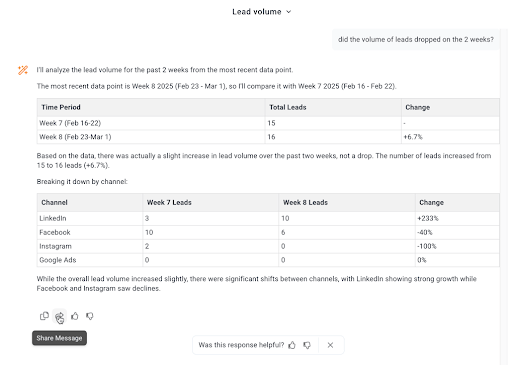Select the LinkedIn row in channel table
Screen dimensions: 512x365
pos(268,218)
